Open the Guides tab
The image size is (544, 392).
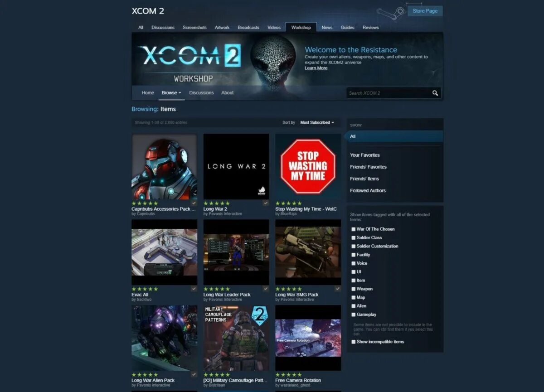point(348,28)
